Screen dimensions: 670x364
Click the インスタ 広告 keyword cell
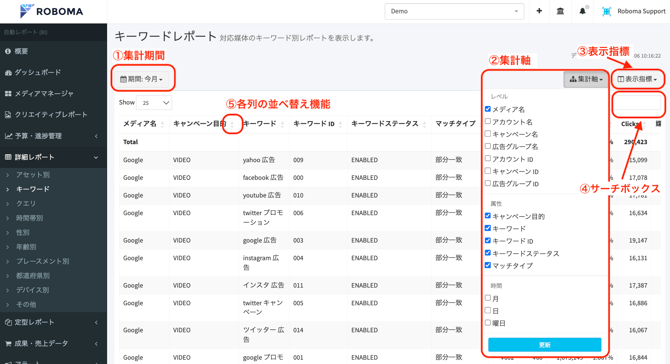tap(264, 285)
